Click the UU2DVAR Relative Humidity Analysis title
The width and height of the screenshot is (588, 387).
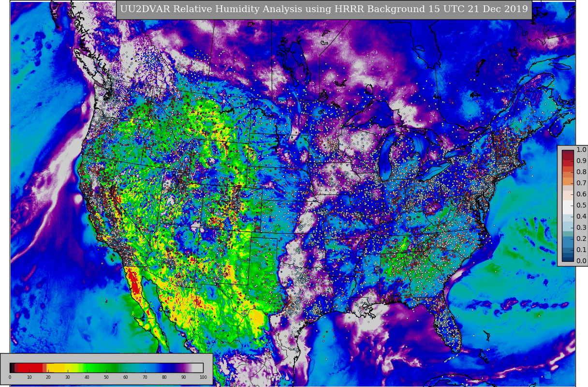324,10
